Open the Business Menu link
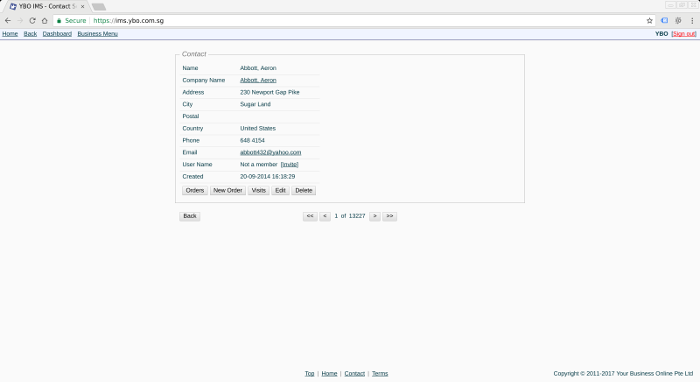The height and width of the screenshot is (382, 700). tap(98, 34)
